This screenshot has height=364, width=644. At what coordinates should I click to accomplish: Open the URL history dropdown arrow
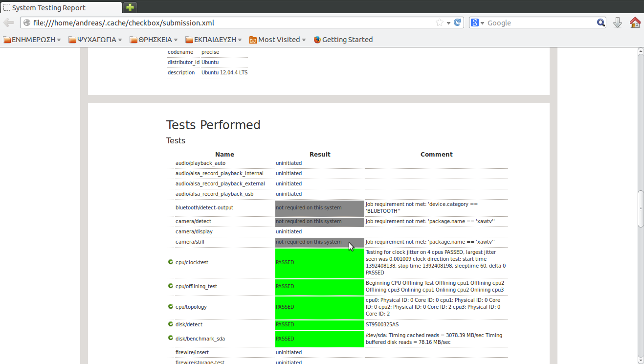(448, 23)
